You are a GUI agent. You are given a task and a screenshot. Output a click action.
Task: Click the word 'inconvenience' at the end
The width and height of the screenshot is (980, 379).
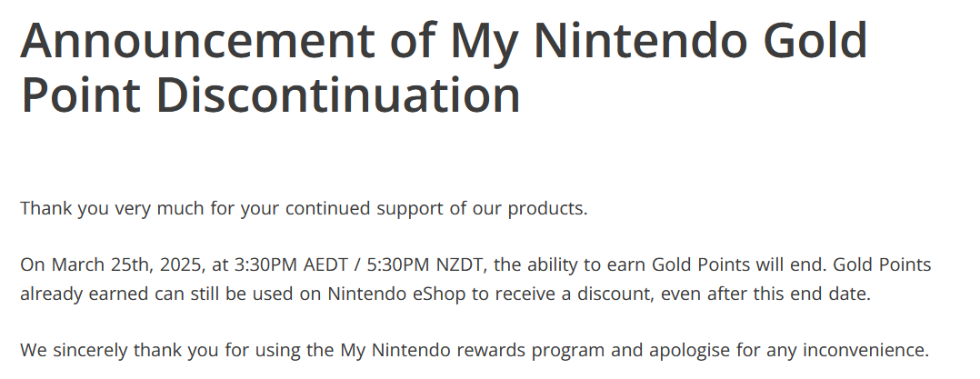coord(864,350)
